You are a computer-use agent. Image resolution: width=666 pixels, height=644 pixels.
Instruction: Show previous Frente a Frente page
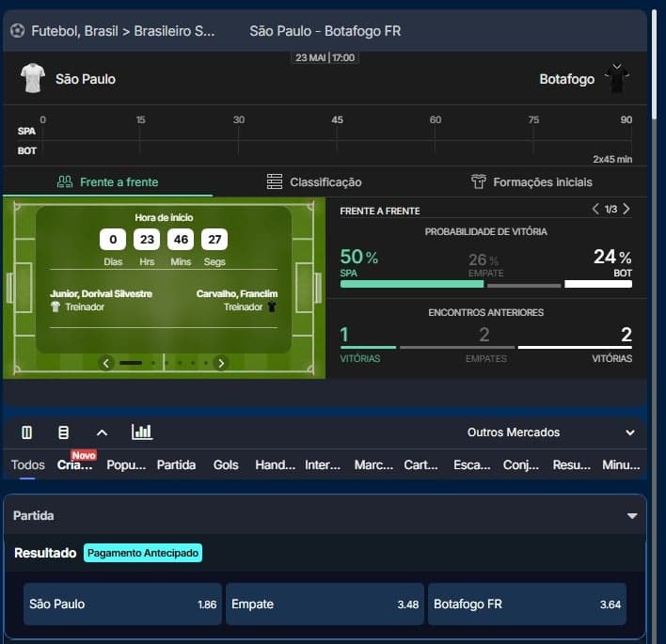pos(595,209)
